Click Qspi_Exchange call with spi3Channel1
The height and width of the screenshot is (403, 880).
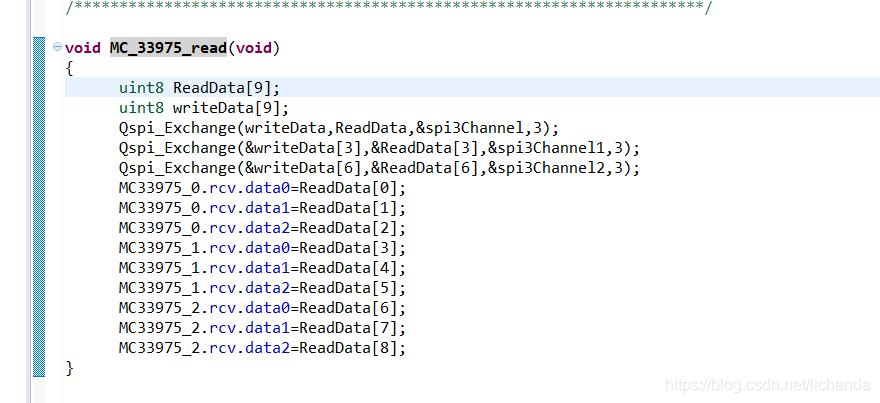click(x=379, y=149)
